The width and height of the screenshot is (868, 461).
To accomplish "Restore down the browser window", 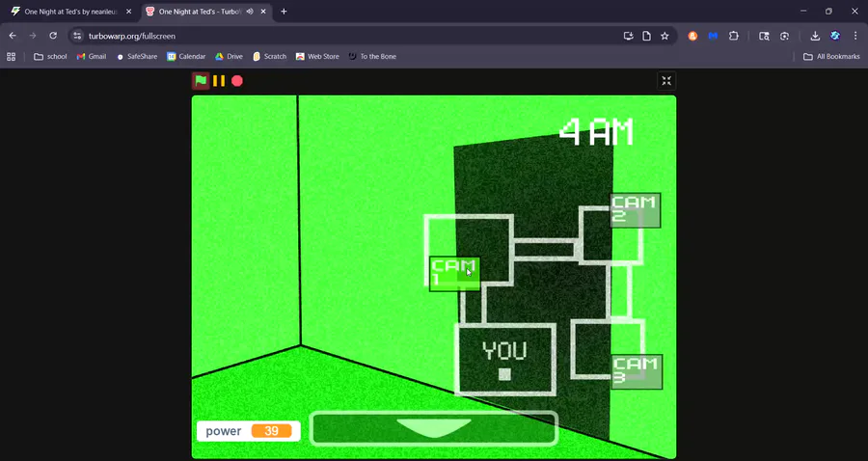I will [x=828, y=11].
